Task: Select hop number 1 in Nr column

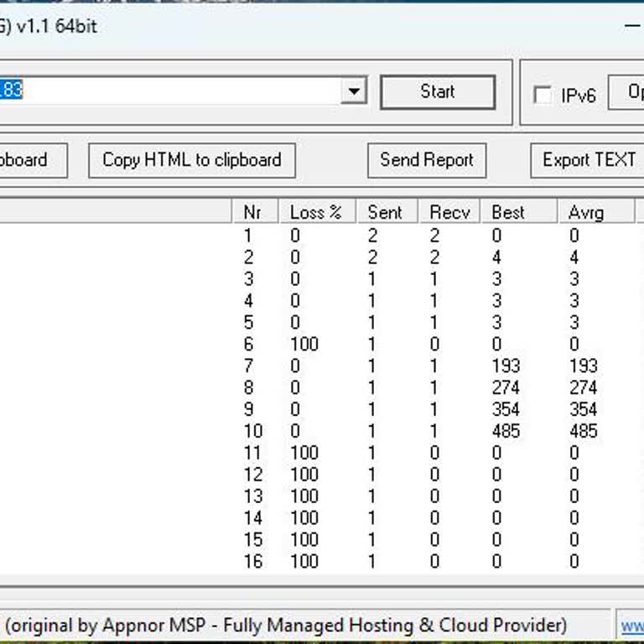Action: pos(247,236)
